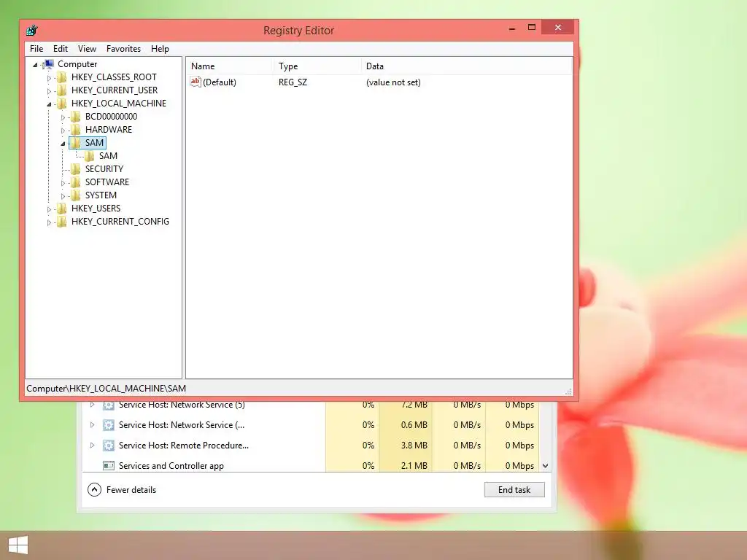Select HKEY_CURRENT_USER tree label
747x560 pixels.
click(x=115, y=90)
